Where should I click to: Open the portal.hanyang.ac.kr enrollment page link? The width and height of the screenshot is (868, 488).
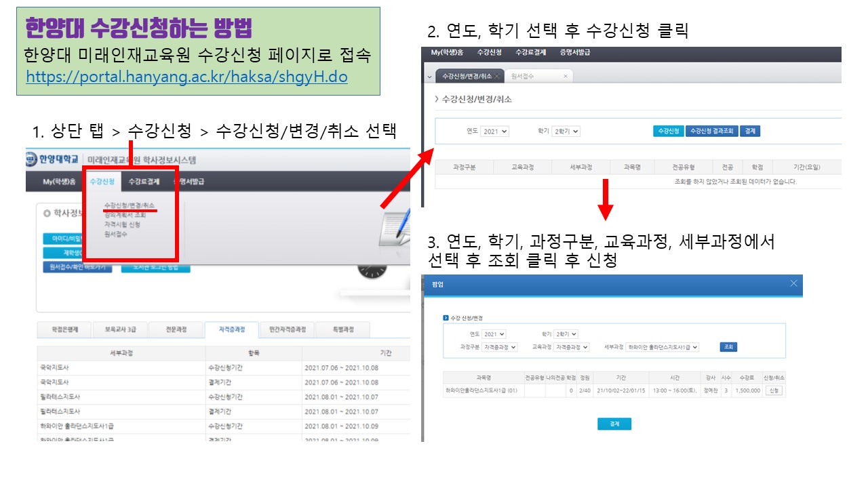click(x=186, y=77)
